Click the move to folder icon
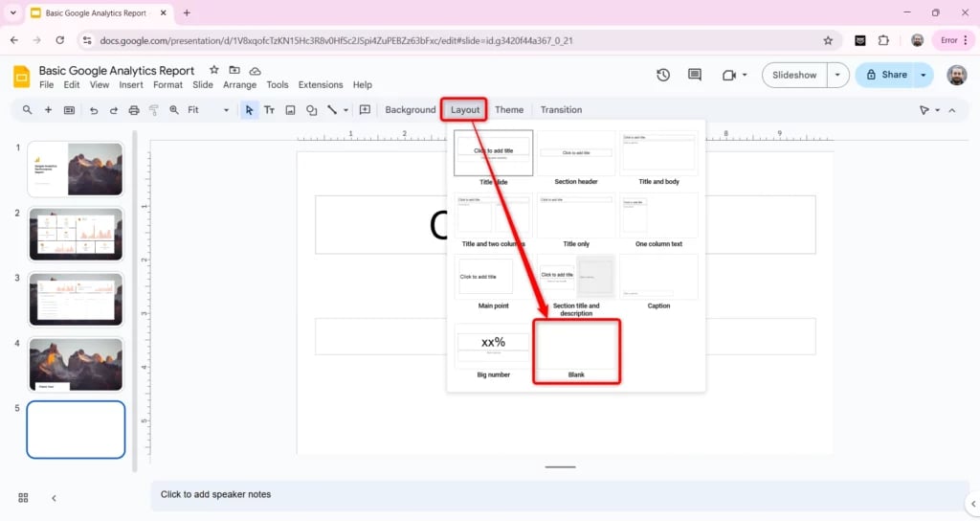Image resolution: width=980 pixels, height=521 pixels. click(234, 70)
